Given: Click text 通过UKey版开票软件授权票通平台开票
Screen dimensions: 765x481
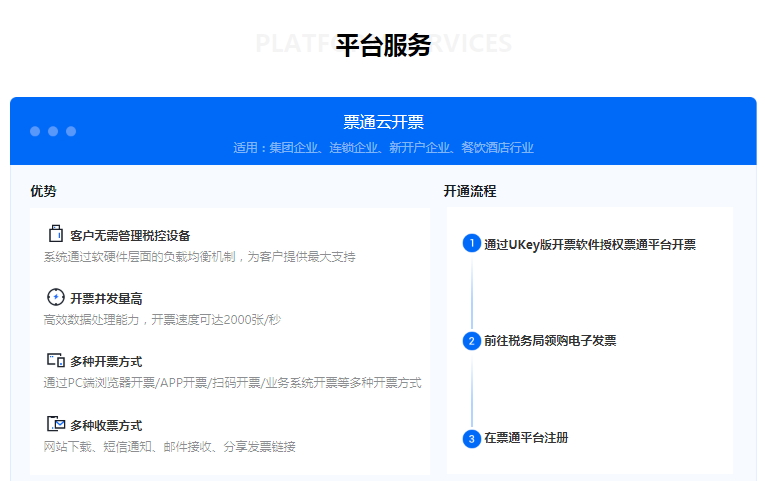Looking at the screenshot, I should pyautogui.click(x=590, y=244).
